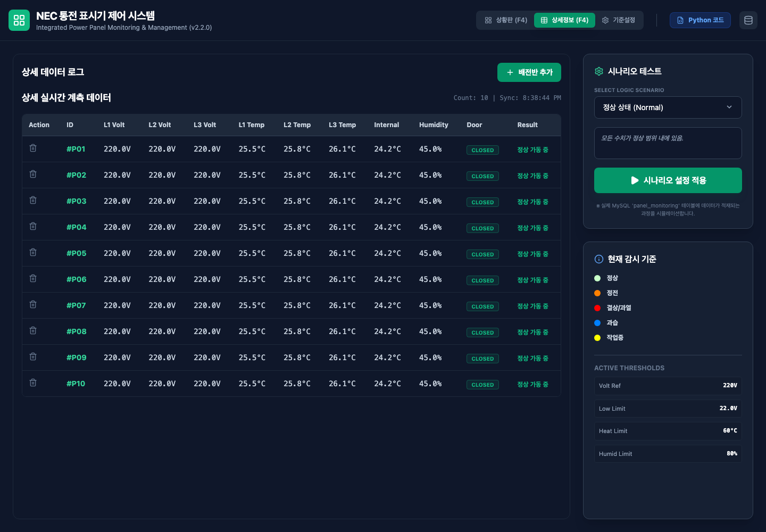The width and height of the screenshot is (766, 532).
Task: Remove panel #P03 using trash icon
Action: (x=33, y=200)
